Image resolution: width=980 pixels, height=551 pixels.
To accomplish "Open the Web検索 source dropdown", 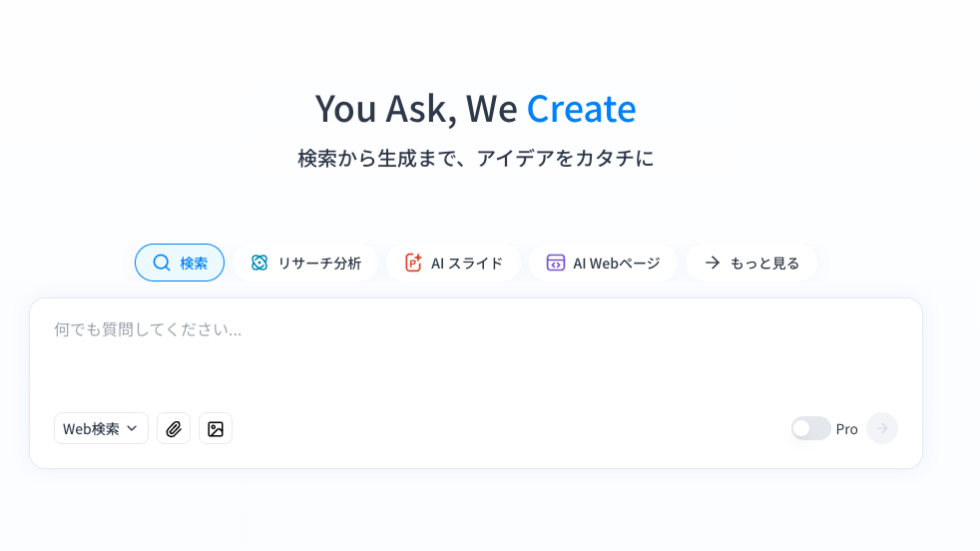I will coord(101,428).
